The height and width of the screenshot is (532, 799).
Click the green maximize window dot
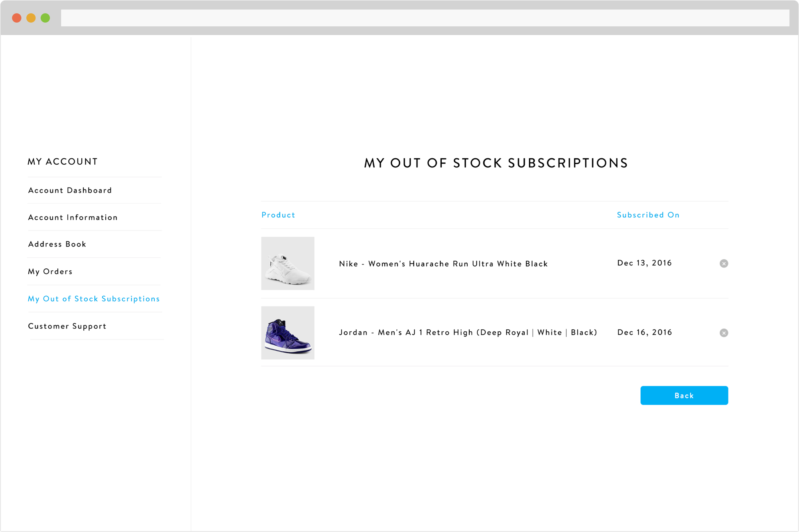point(45,18)
